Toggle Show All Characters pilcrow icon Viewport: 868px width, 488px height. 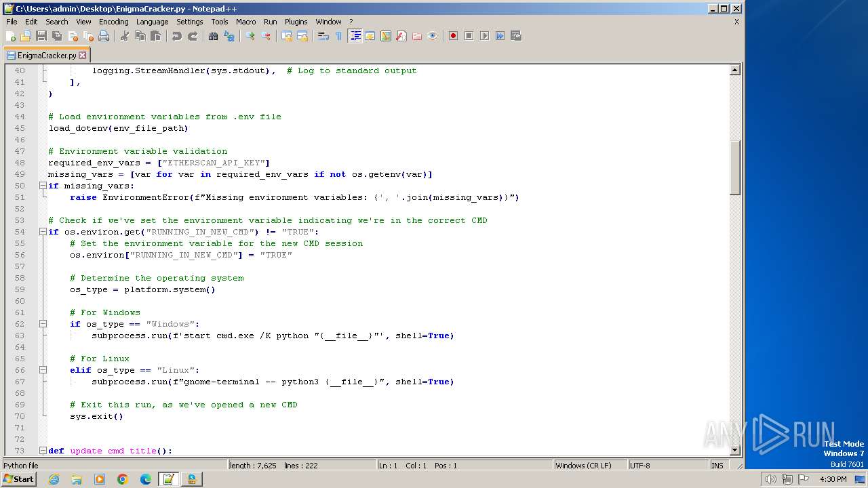pos(339,36)
